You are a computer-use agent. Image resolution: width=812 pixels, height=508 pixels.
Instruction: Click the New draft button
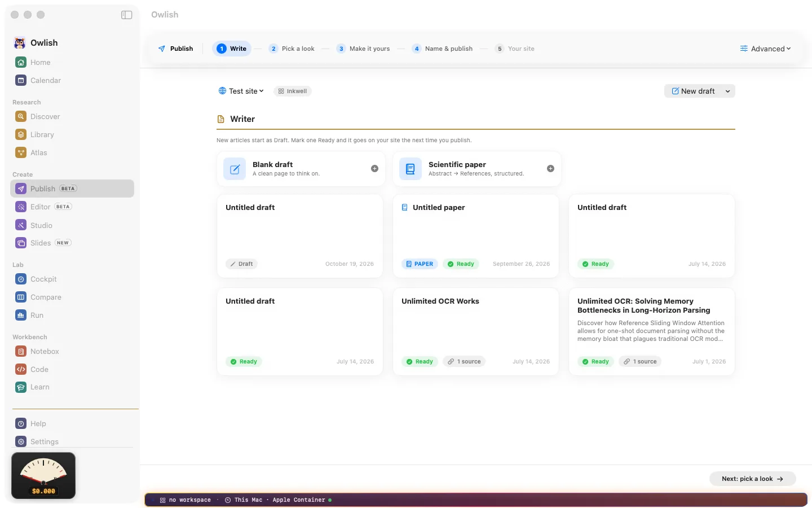pos(693,91)
